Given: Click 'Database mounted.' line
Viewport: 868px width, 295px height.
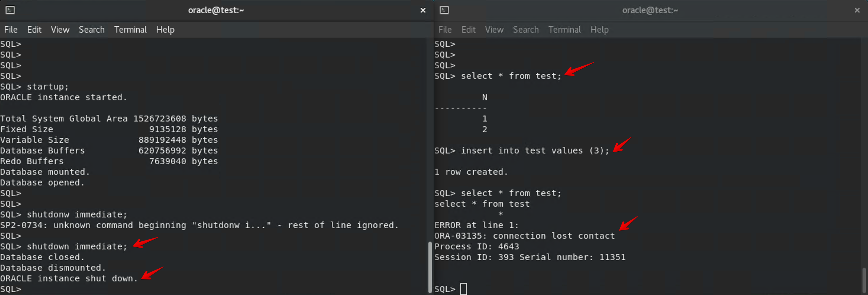Looking at the screenshot, I should [45, 172].
